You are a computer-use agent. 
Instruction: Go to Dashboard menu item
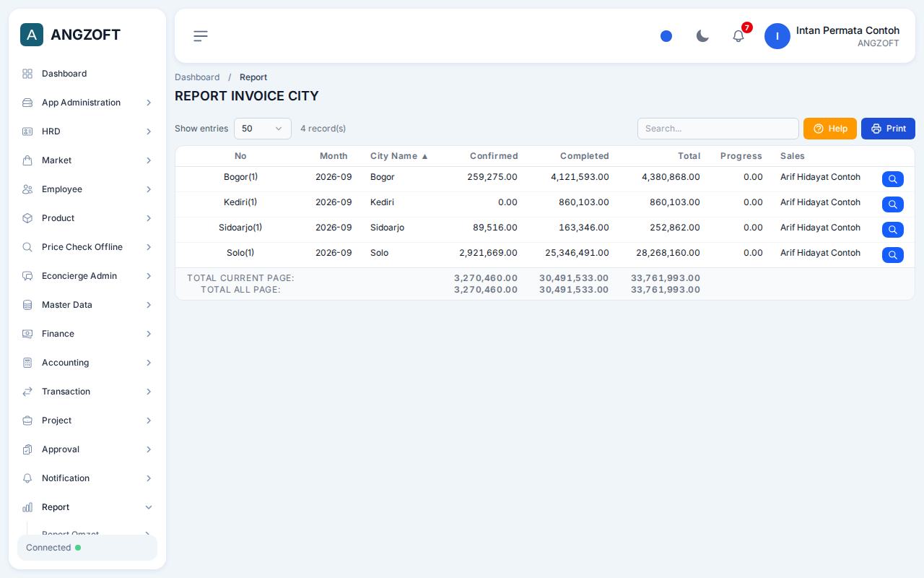click(87, 74)
